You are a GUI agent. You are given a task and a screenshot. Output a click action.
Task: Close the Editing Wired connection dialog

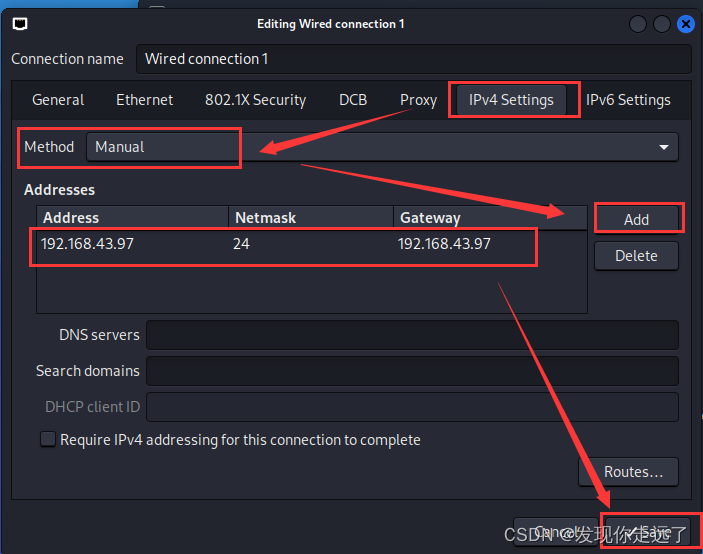pos(686,24)
